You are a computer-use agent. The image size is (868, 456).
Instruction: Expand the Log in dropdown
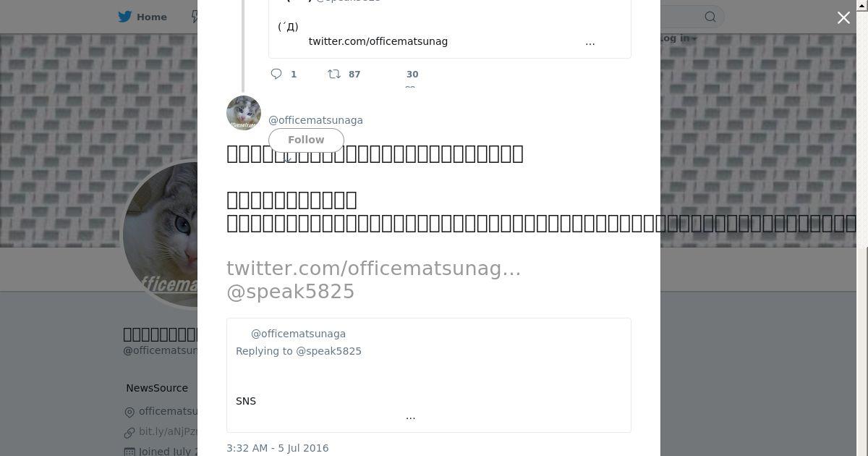tap(678, 38)
